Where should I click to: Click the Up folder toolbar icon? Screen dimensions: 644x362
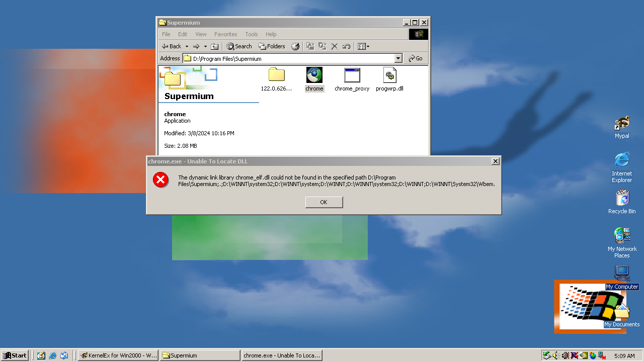pyautogui.click(x=214, y=46)
